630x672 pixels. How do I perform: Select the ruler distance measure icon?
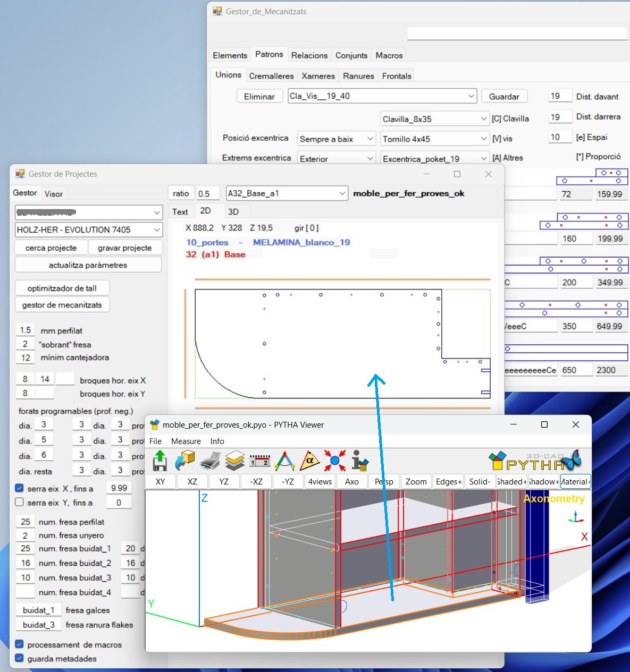[260, 461]
